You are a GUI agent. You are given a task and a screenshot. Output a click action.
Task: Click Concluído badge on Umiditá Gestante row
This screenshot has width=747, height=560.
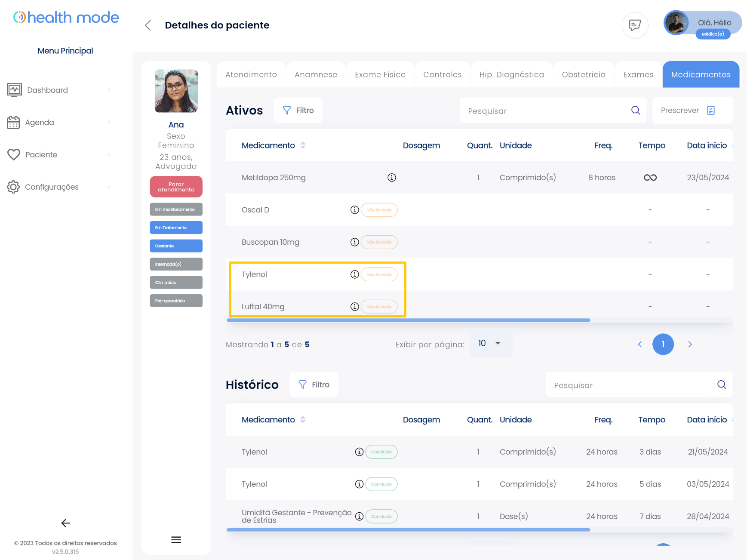[381, 517]
